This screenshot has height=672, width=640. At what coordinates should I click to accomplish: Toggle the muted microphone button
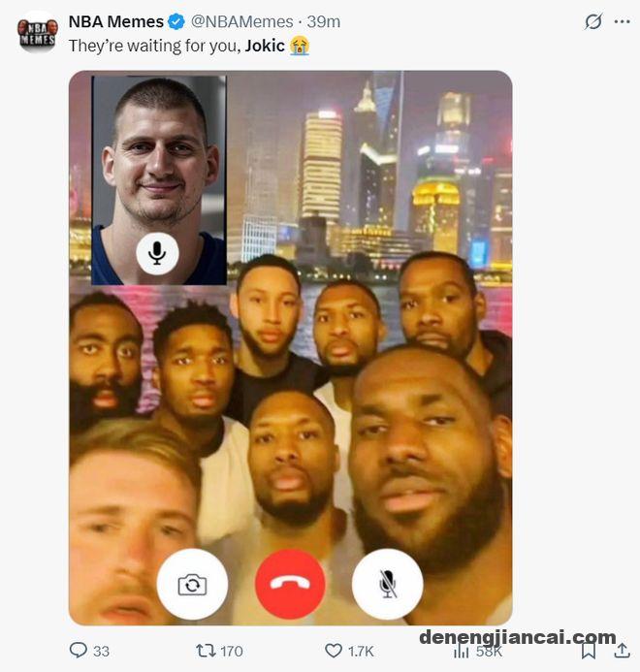(388, 585)
